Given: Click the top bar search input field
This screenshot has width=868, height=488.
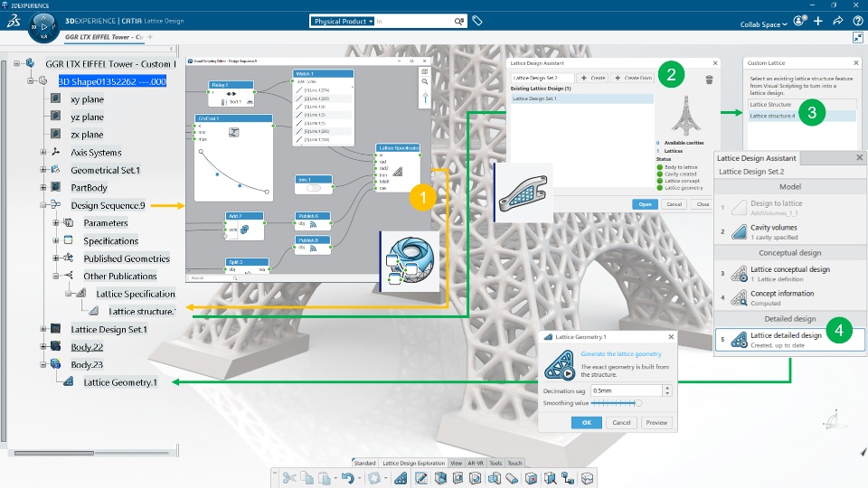Looking at the screenshot, I should coord(414,21).
